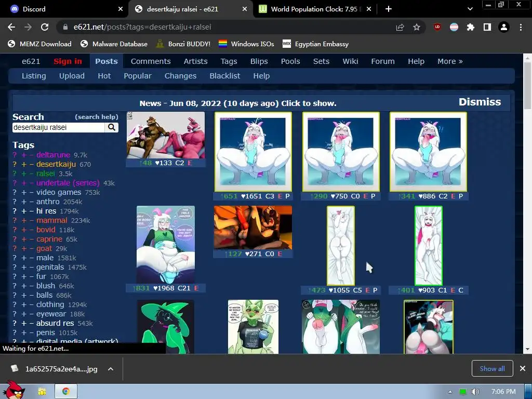Close the Discord tab

click(121, 9)
